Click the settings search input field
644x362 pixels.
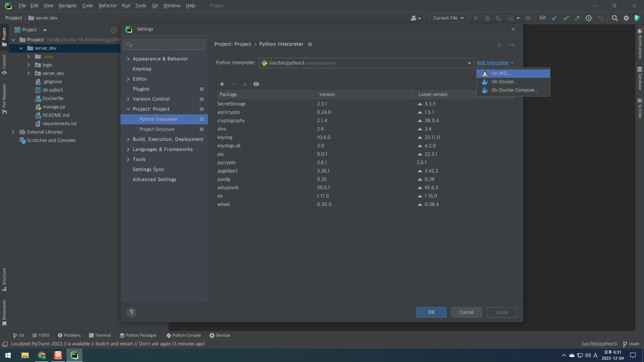(x=164, y=45)
